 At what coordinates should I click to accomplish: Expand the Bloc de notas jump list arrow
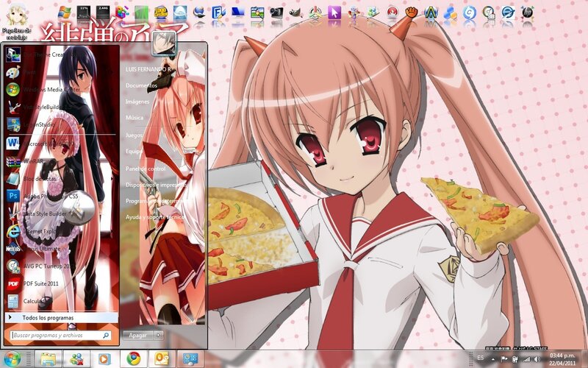coord(112,179)
